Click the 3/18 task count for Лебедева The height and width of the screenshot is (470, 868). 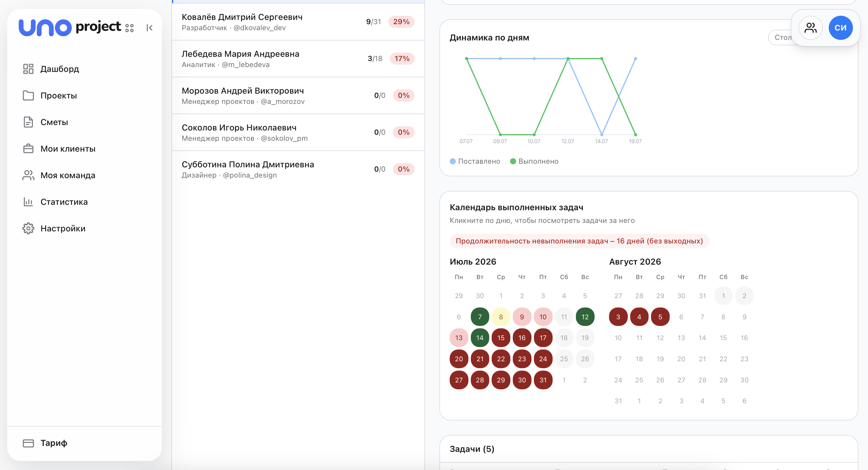(x=375, y=58)
